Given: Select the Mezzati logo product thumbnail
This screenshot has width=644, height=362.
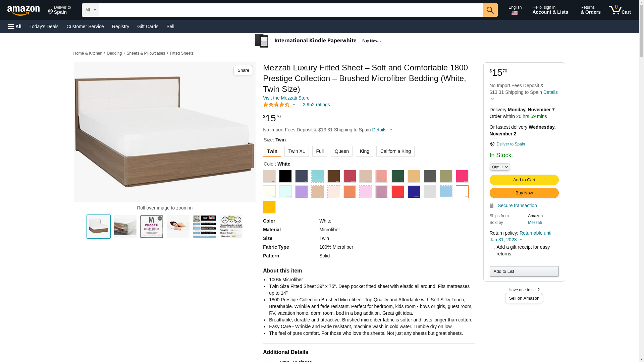Looking at the screenshot, I should pyautogui.click(x=152, y=227).
